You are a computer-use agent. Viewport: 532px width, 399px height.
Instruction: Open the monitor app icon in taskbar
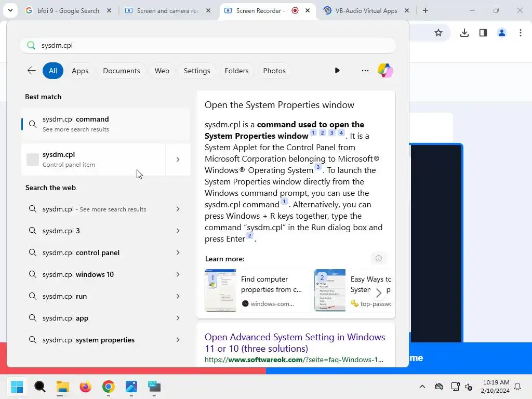(154, 387)
